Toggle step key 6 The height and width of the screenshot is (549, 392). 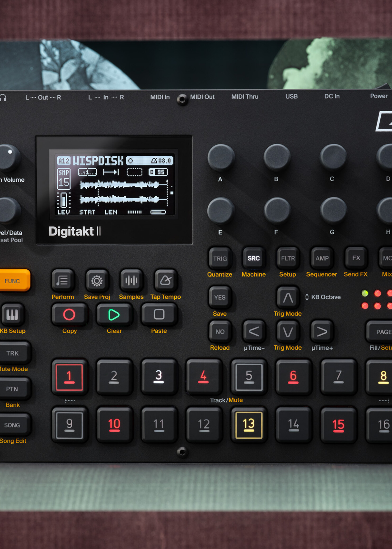[294, 377]
